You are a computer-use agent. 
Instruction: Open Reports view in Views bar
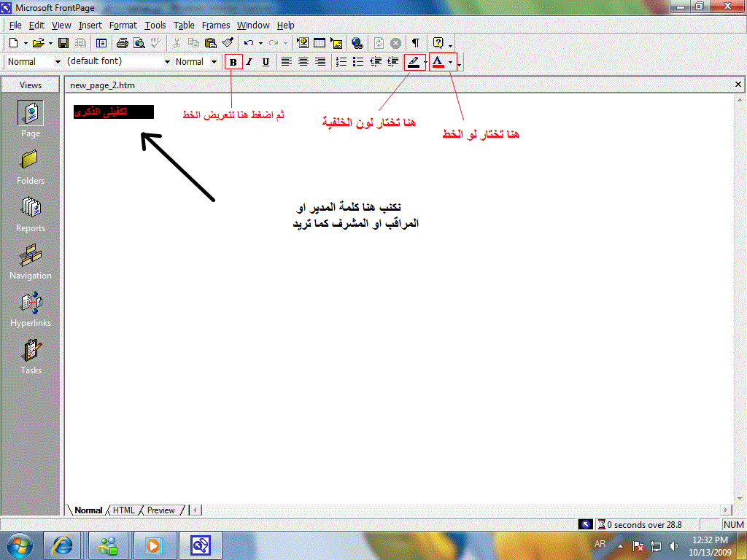tap(31, 214)
